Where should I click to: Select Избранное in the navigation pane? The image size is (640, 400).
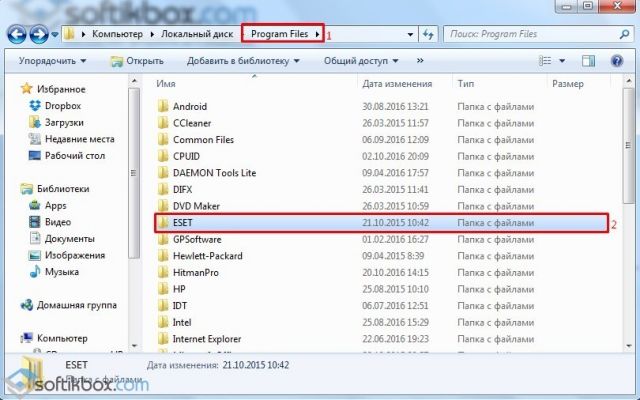click(x=61, y=89)
